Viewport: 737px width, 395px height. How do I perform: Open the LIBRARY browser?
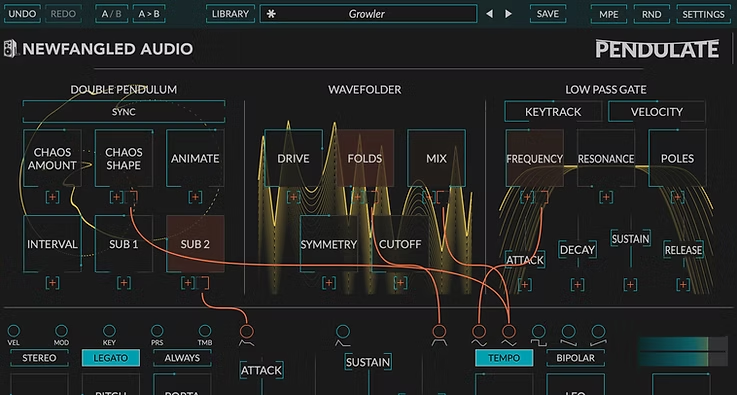[x=230, y=14]
